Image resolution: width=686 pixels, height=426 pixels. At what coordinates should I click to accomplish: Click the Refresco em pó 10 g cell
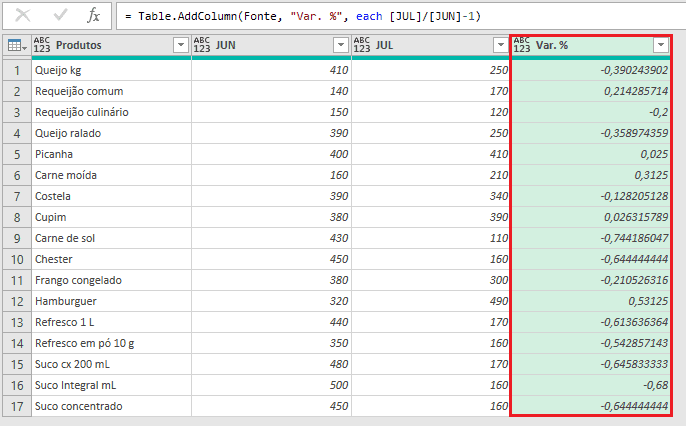112,343
